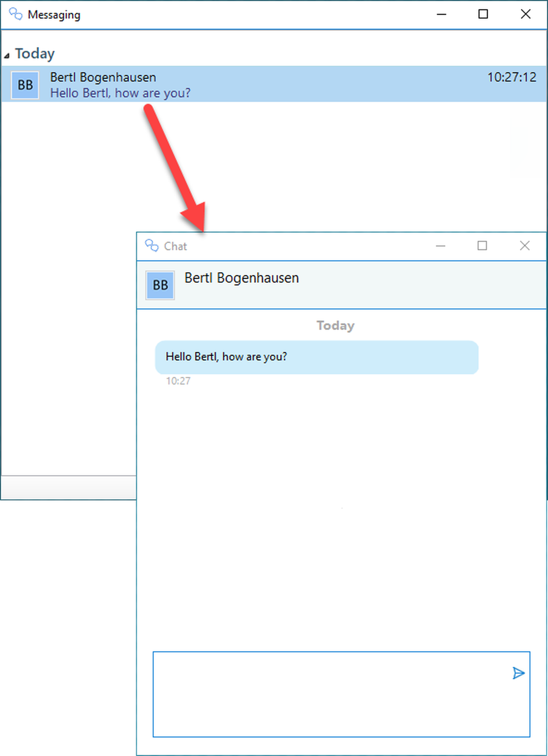This screenshot has width=548, height=756.
Task: Select the Bertl Bogenhausen conversation entry
Action: tap(267, 84)
